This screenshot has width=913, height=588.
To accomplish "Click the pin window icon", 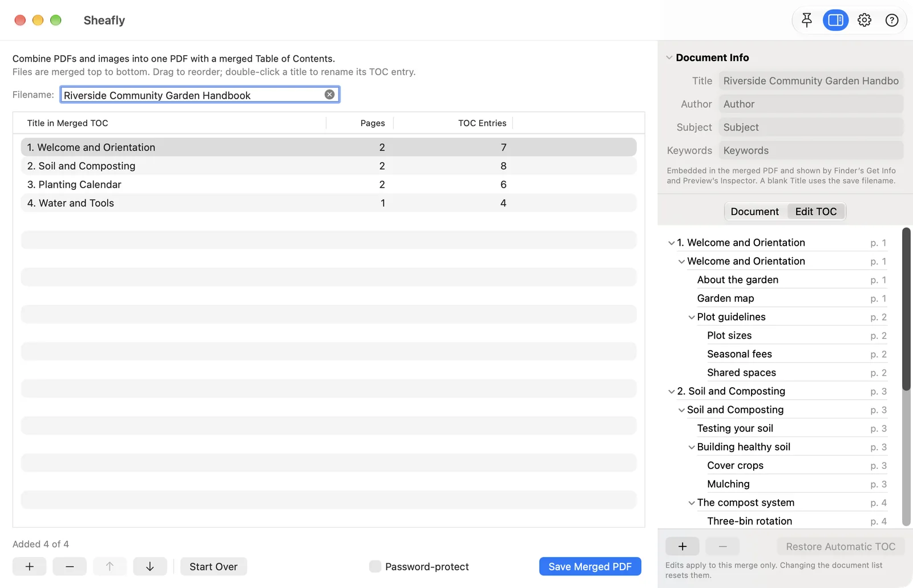I will 806,21.
